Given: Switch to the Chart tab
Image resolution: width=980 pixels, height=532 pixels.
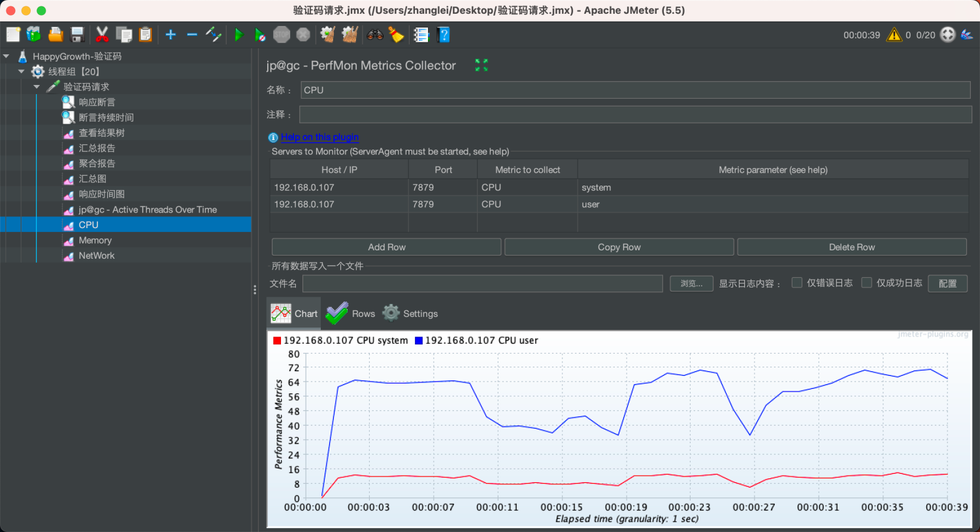Looking at the screenshot, I should [295, 314].
